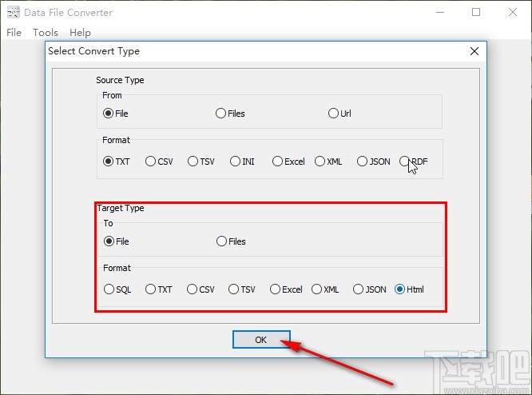Close the Select Convert Type dialog
This screenshot has height=395, width=532.
pyautogui.click(x=474, y=51)
